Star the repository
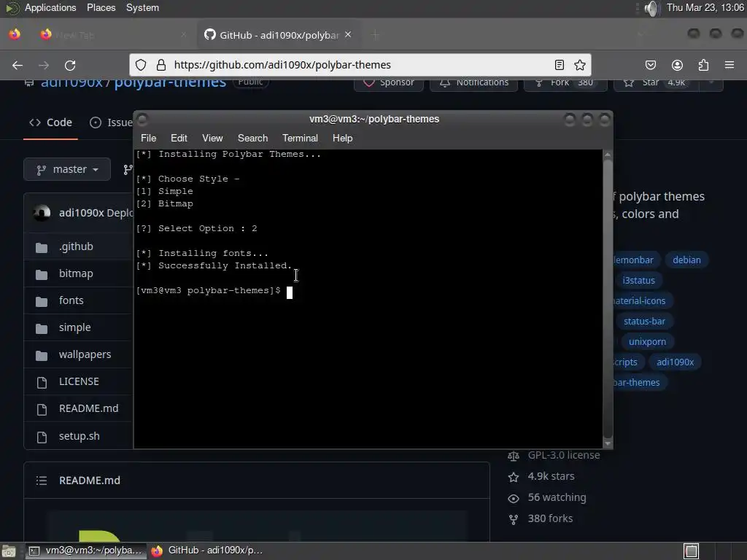747x560 pixels. pyautogui.click(x=656, y=83)
